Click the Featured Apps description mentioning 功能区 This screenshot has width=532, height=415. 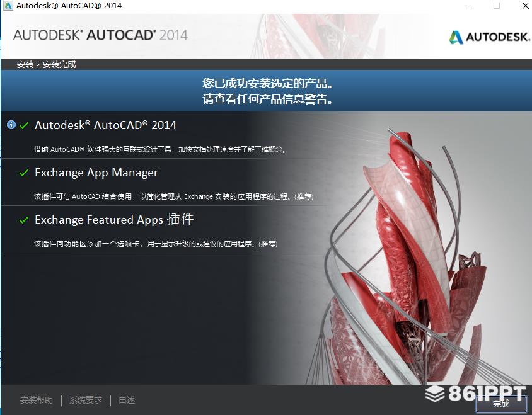(156, 244)
